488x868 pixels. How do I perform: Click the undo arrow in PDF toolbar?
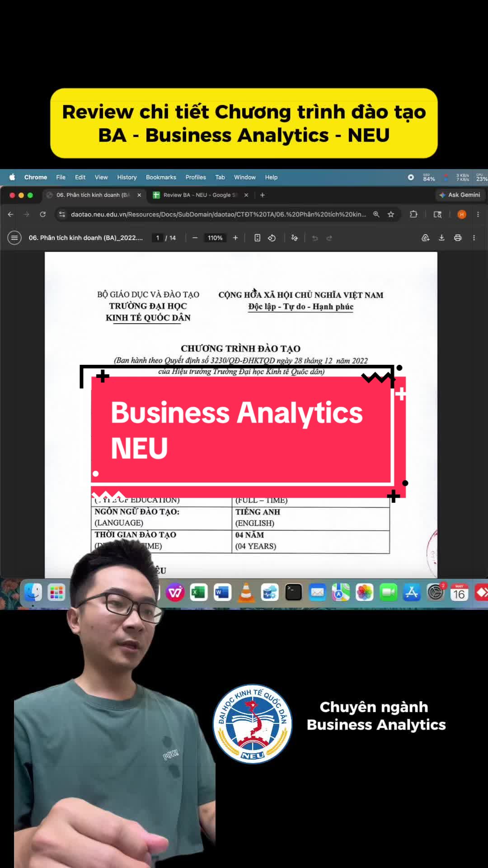point(315,238)
